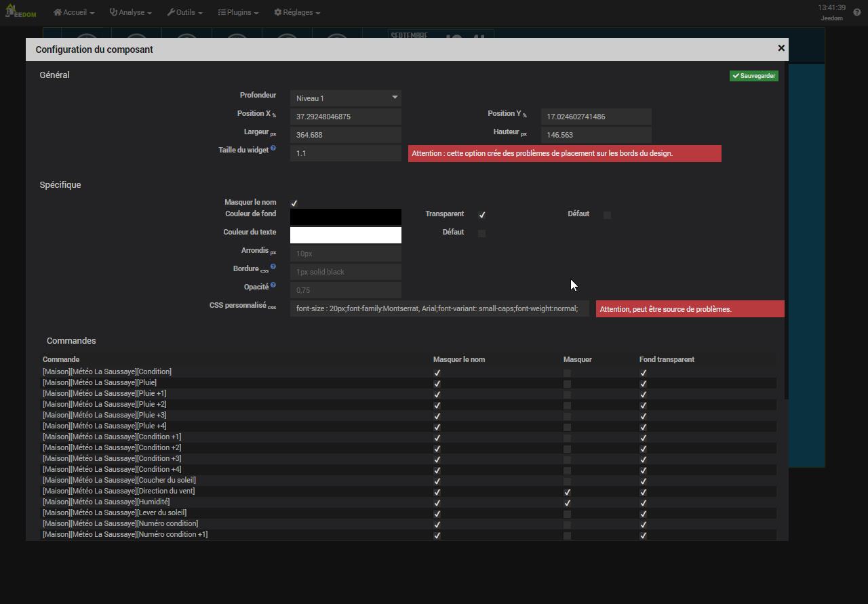The image size is (868, 604).
Task: Click the Opacité input field
Action: (x=346, y=290)
